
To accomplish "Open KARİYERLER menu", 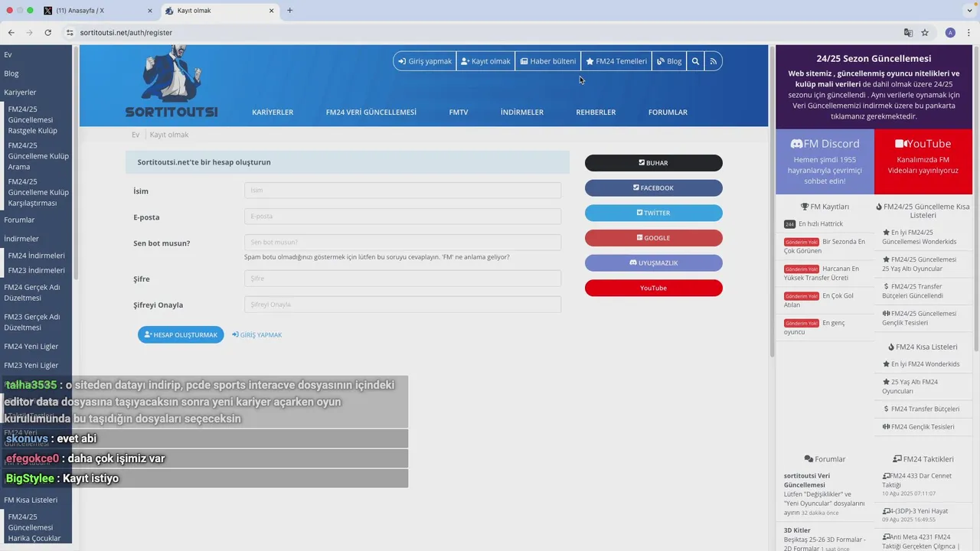I will [273, 112].
